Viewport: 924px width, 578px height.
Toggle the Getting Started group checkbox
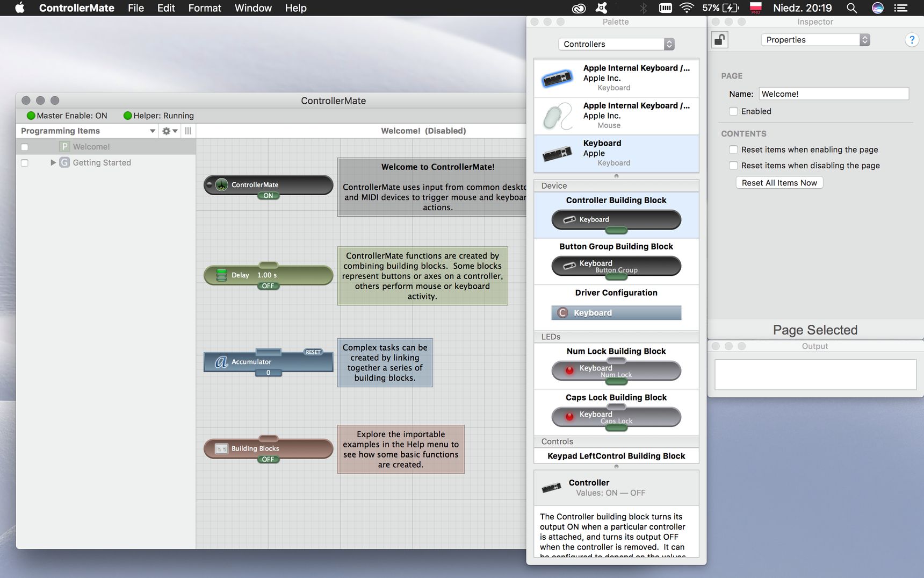pos(25,163)
